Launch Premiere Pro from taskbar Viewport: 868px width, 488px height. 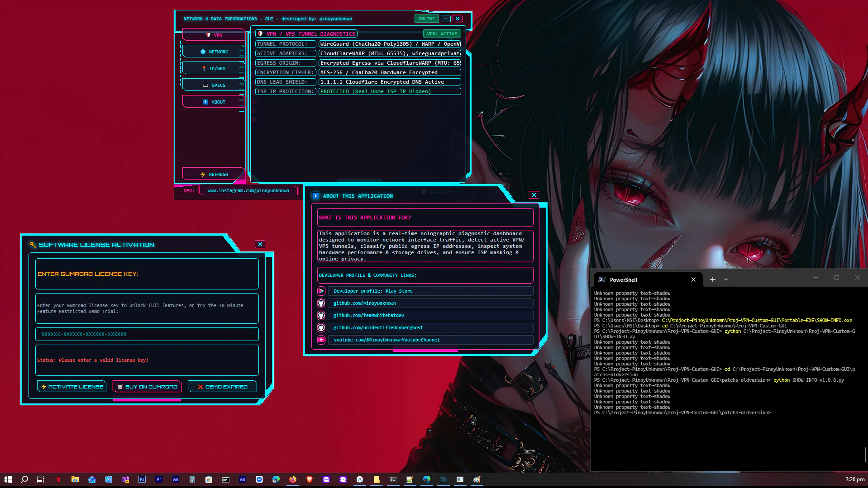point(159,479)
